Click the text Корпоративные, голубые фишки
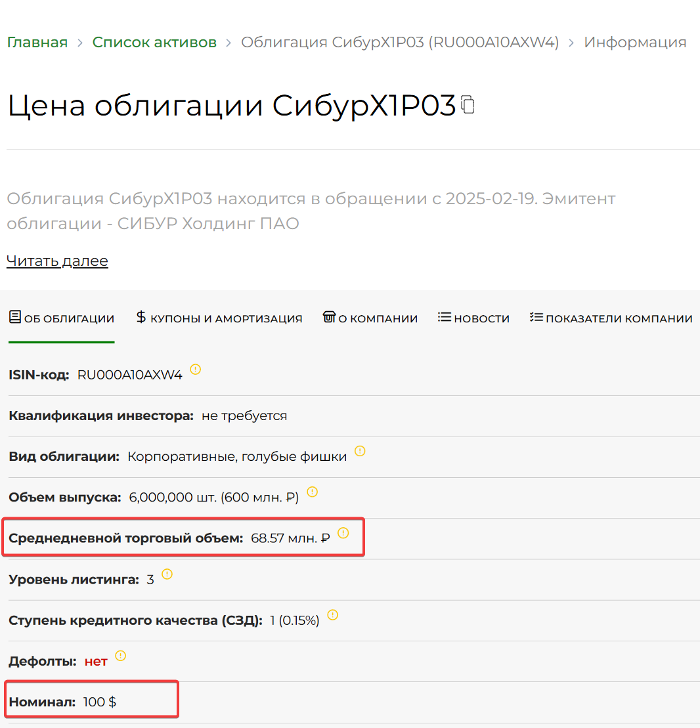 pos(237,456)
